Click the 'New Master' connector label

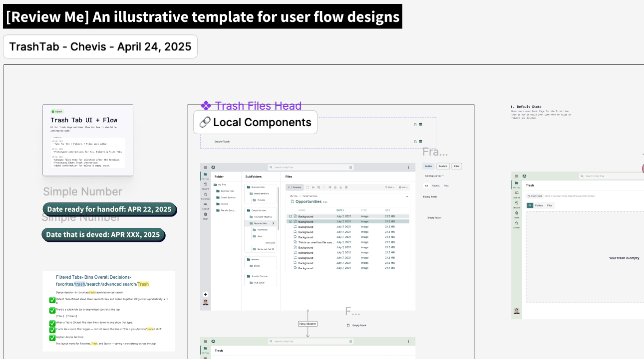click(x=308, y=324)
